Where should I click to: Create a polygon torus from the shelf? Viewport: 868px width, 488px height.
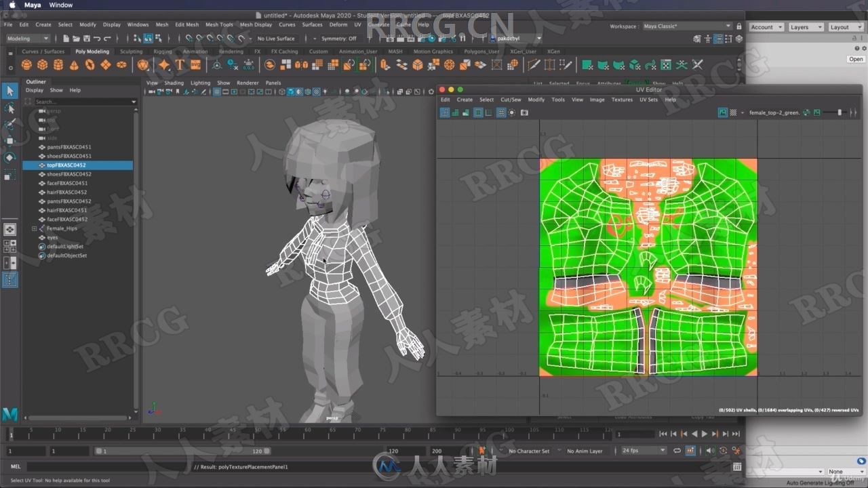[x=90, y=65]
